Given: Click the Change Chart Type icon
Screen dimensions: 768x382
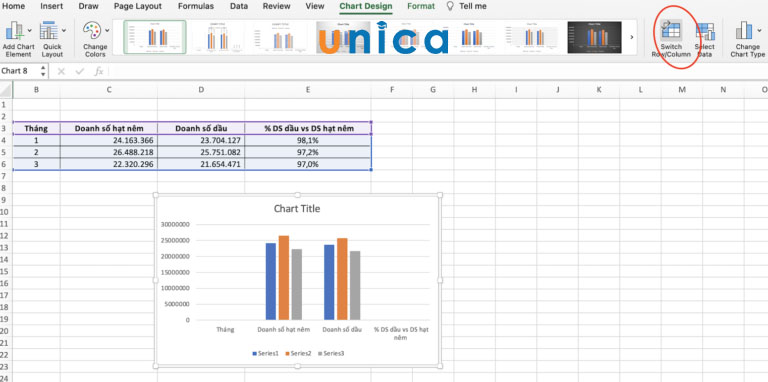Looking at the screenshot, I should (744, 30).
